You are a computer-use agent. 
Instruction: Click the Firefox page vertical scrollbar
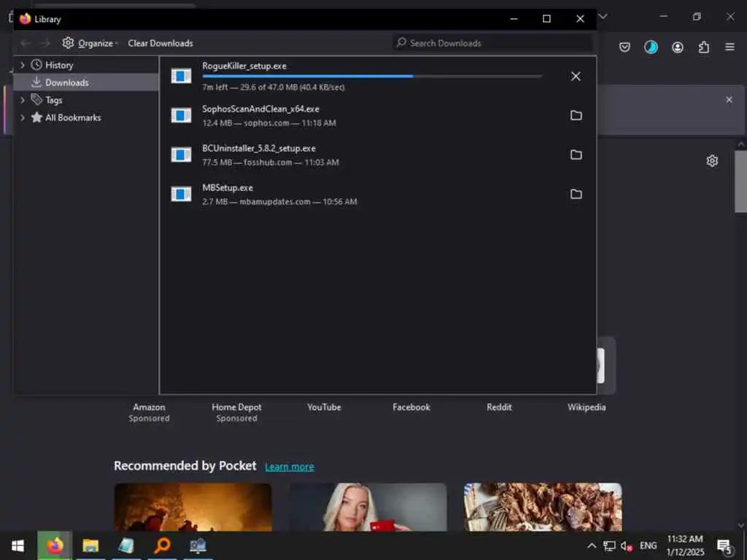741,181
